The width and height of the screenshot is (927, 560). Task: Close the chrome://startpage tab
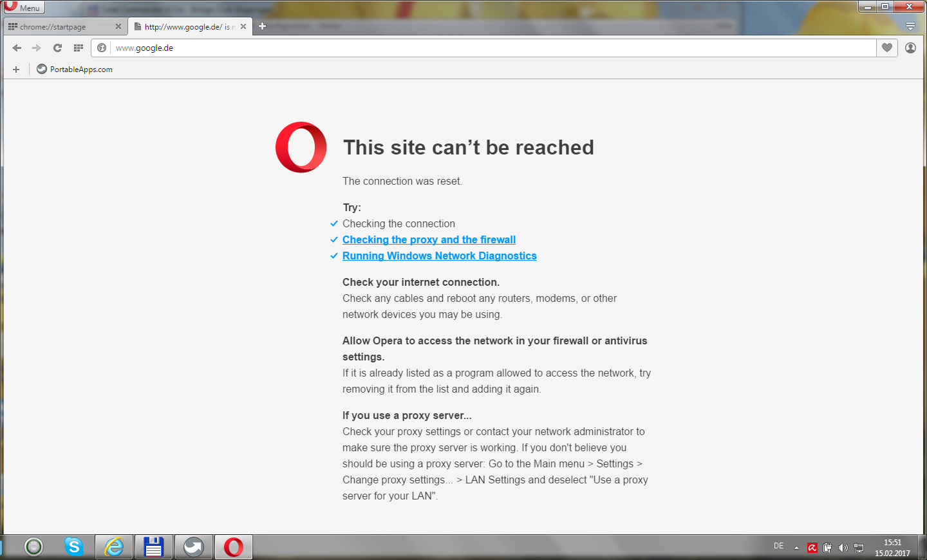[118, 26]
